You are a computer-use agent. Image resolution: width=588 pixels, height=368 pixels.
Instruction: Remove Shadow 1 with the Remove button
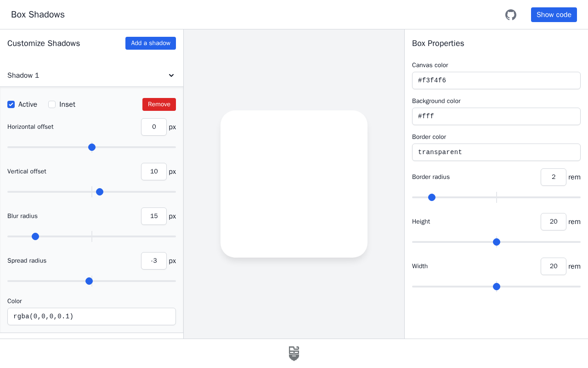pyautogui.click(x=159, y=104)
